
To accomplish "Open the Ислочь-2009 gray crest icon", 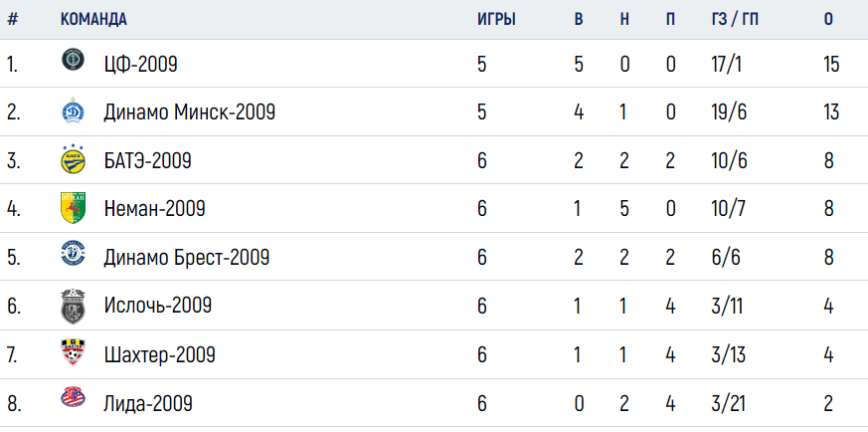I will pyautogui.click(x=73, y=306).
